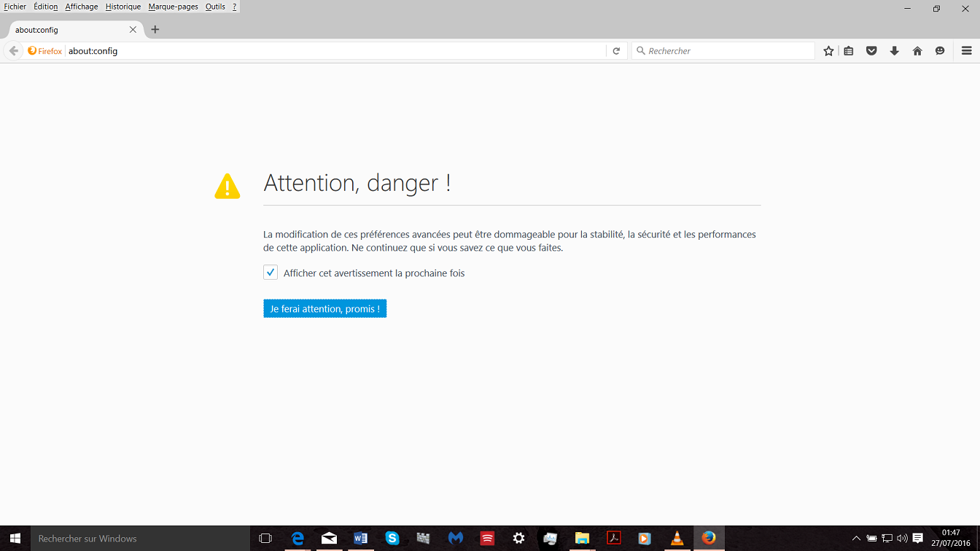Open VLC media player from taskbar
This screenshot has height=551, width=980.
point(677,539)
